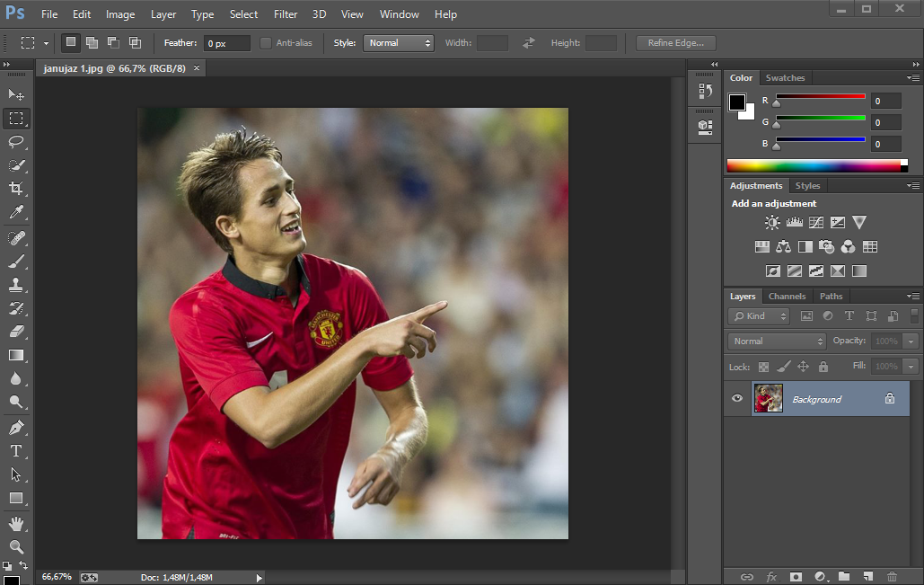Select the Eyedropper tool

tap(16, 213)
